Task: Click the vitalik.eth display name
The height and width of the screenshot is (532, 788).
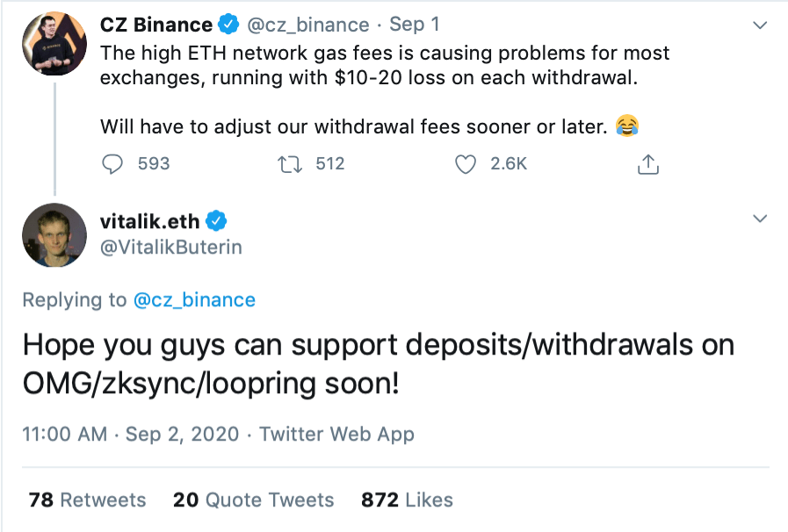Action: point(149,221)
